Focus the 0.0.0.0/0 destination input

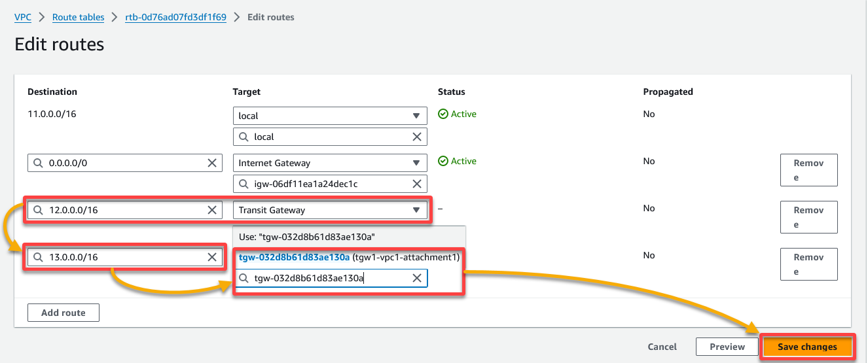tap(125, 163)
